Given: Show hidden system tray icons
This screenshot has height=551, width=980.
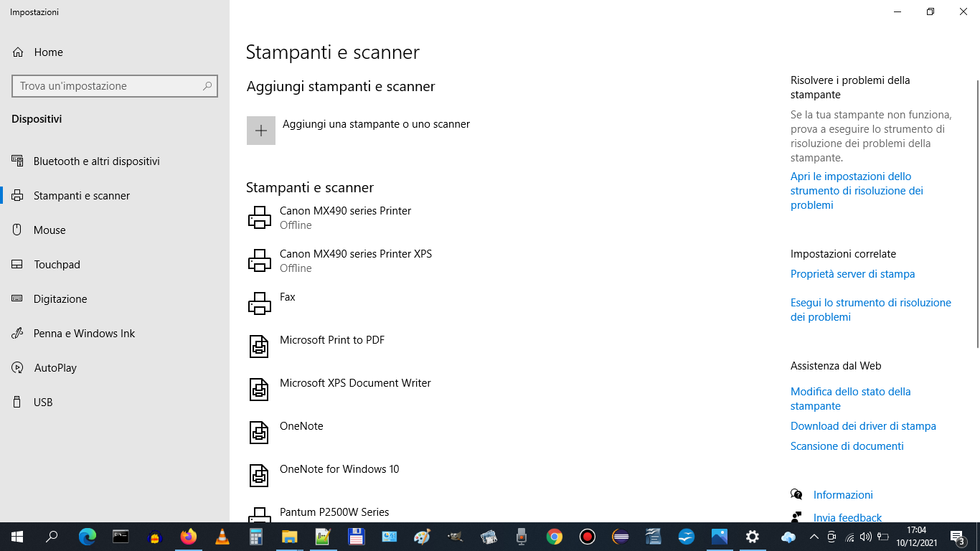Looking at the screenshot, I should coord(814,537).
